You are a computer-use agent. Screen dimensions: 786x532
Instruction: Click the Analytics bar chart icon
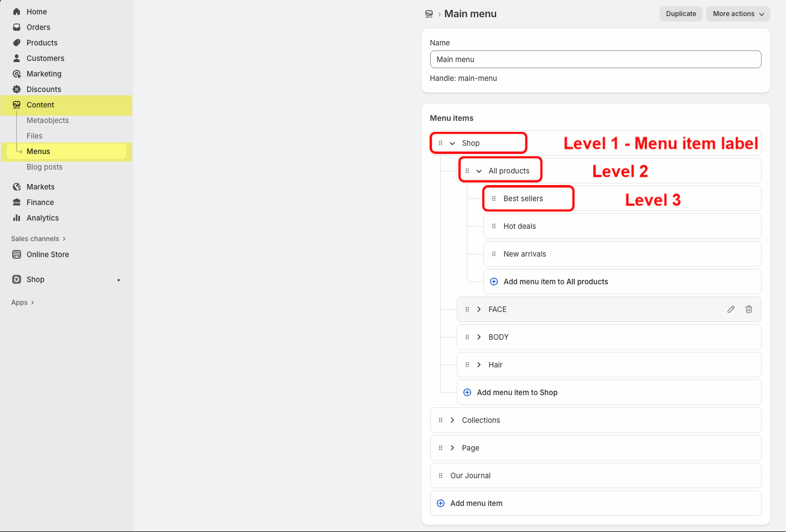pyautogui.click(x=17, y=218)
